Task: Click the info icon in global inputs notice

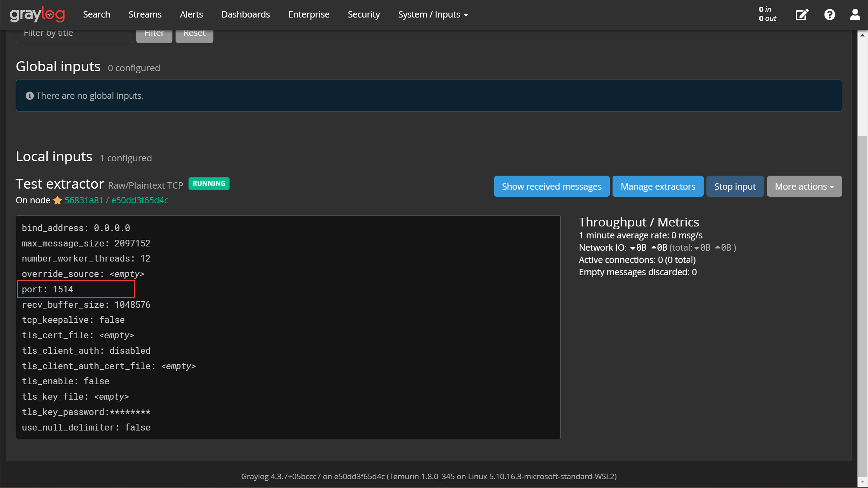Action: click(30, 96)
